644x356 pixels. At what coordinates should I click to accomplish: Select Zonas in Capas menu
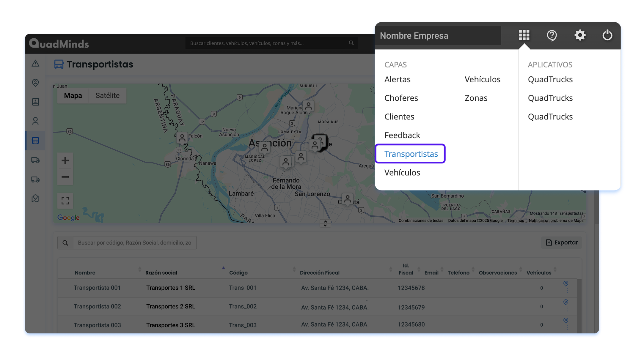tap(476, 98)
